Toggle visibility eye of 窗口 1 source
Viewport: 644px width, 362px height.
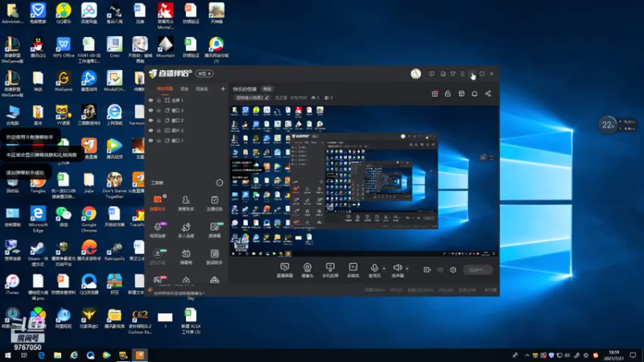point(151,140)
